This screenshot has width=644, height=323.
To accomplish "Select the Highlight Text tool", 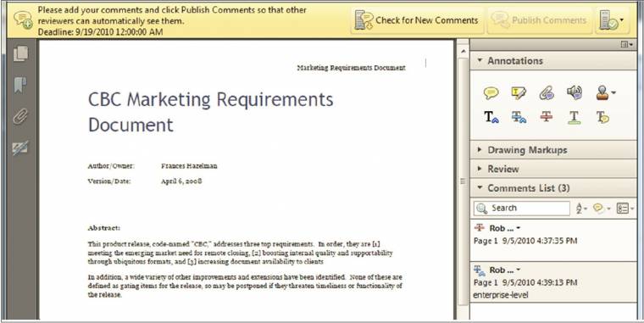I will click(519, 93).
